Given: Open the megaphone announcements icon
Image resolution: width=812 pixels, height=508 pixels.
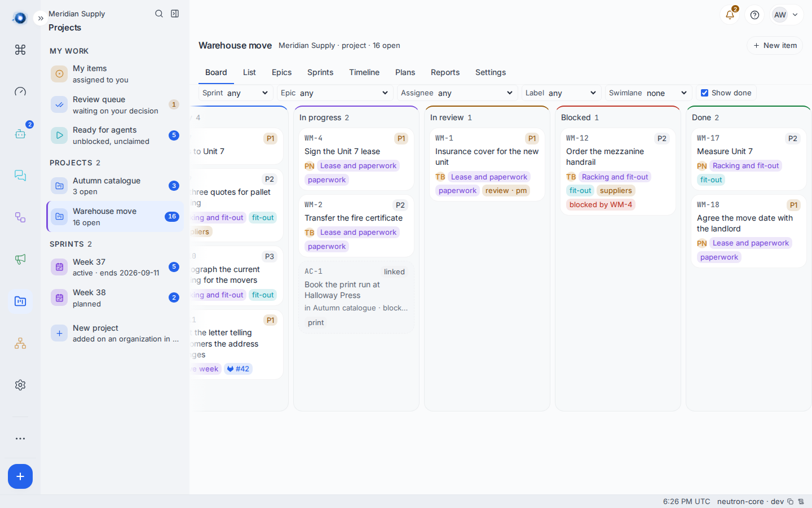Looking at the screenshot, I should click(x=20, y=259).
